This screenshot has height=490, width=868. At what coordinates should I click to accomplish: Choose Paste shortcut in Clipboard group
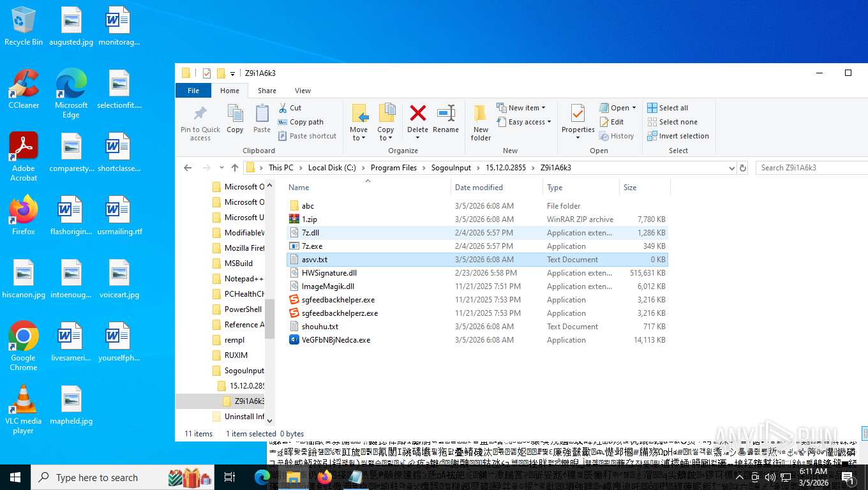click(x=308, y=136)
